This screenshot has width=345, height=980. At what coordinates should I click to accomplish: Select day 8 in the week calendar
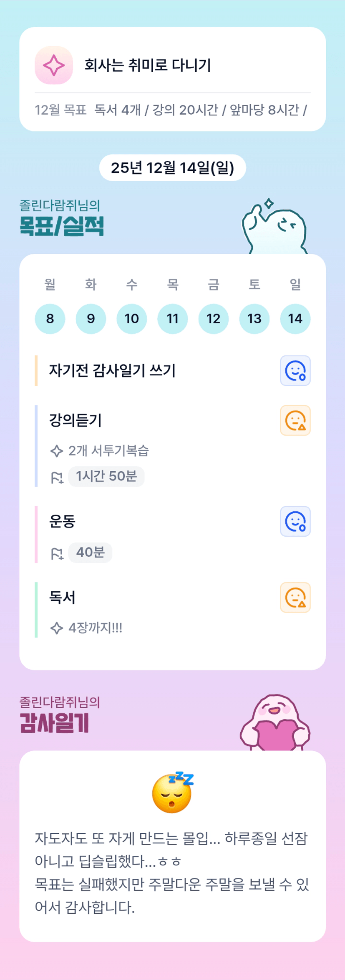pyautogui.click(x=50, y=319)
